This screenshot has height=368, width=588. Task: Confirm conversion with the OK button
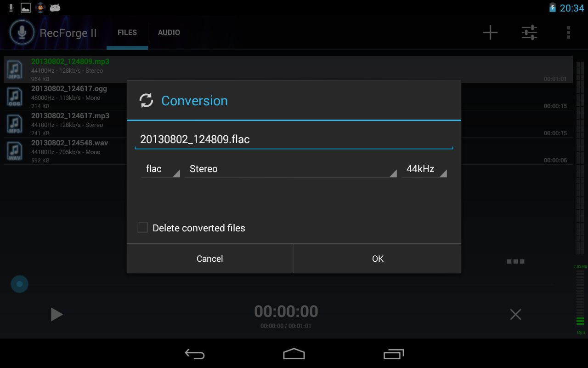coord(377,258)
